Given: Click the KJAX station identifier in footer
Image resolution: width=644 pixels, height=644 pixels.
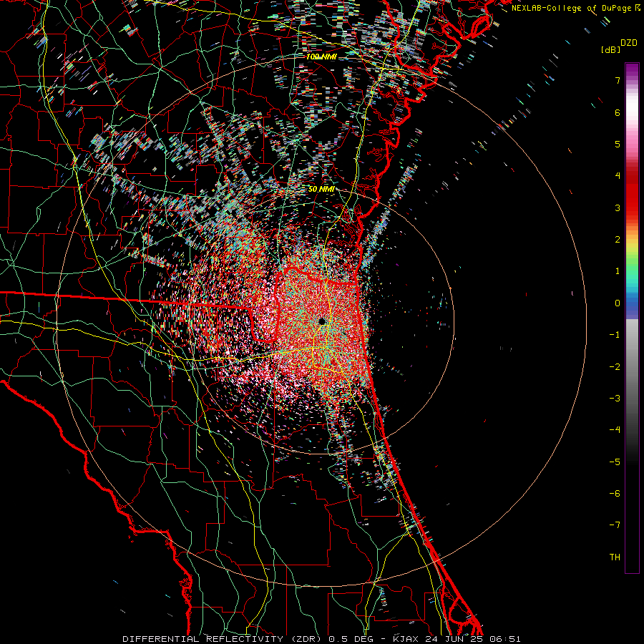Looking at the screenshot, I should tap(405, 639).
